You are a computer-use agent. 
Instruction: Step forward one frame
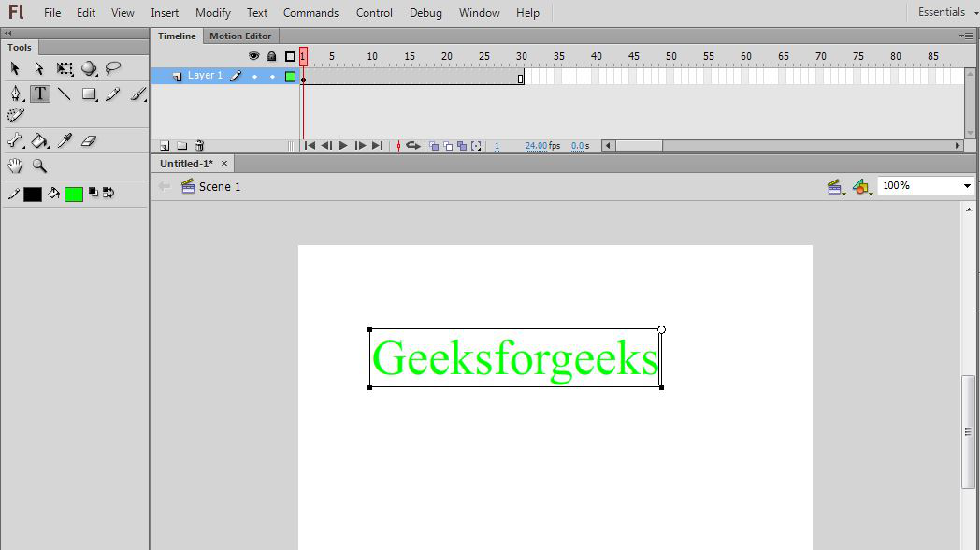click(x=360, y=146)
